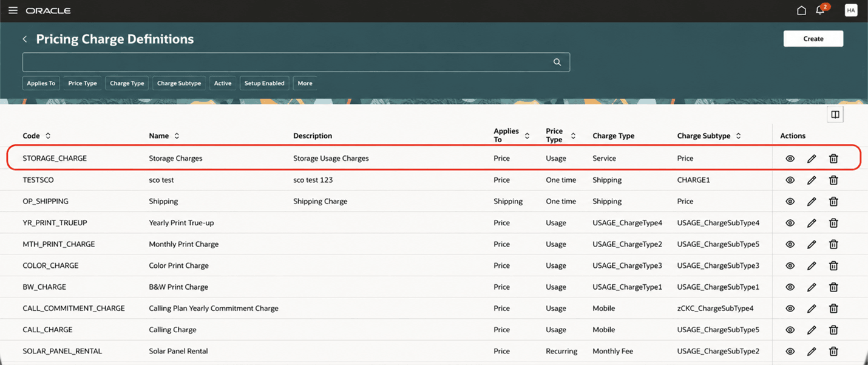Open the HA user avatar menu

(x=851, y=10)
